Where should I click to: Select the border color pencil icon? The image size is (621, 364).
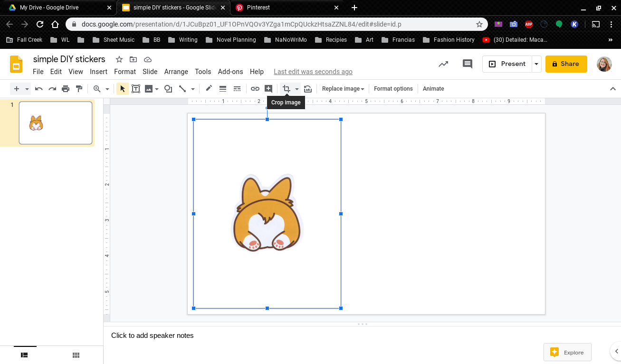tap(209, 88)
